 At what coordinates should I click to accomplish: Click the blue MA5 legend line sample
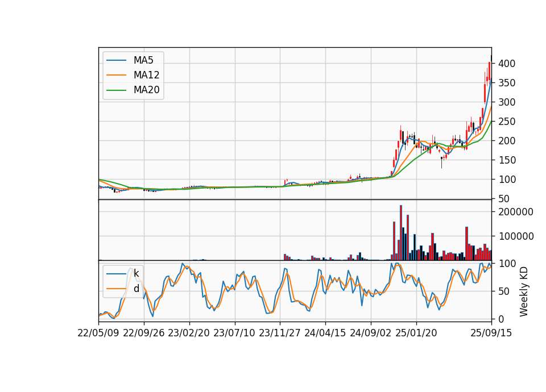pos(116,60)
